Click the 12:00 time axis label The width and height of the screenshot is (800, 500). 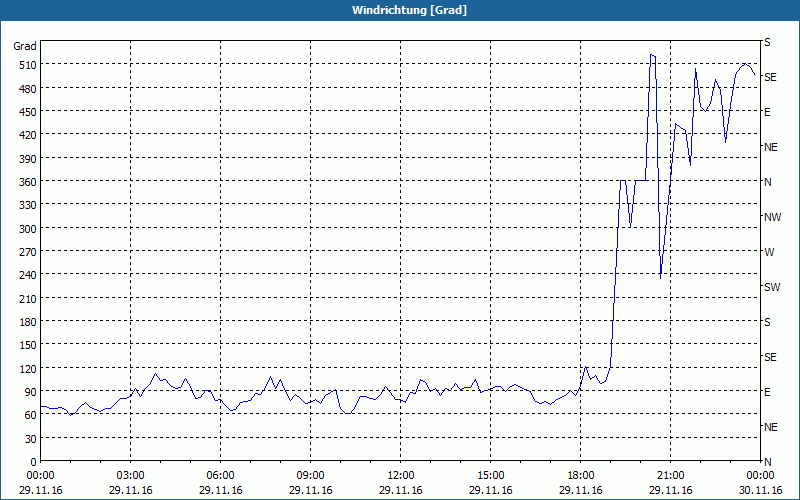coord(401,476)
